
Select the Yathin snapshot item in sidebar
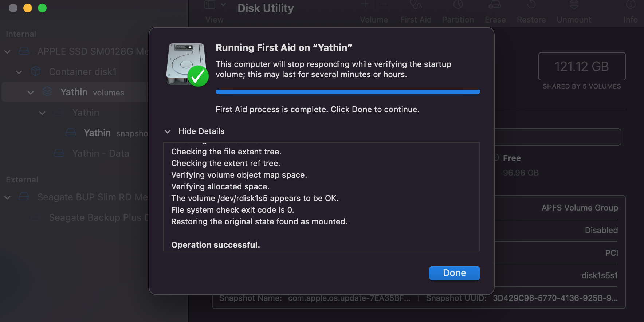97,133
